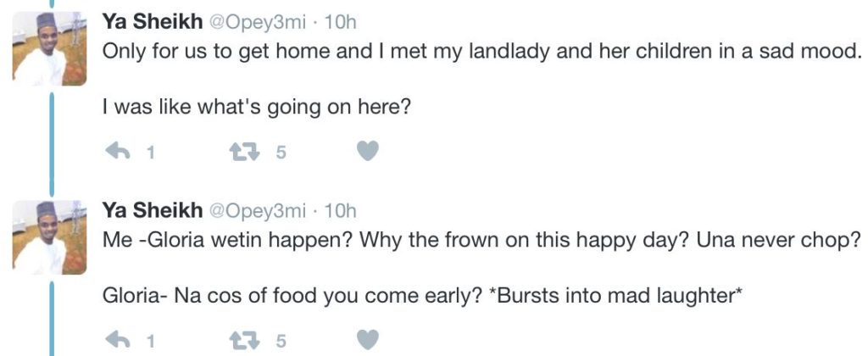The height and width of the screenshot is (356, 868).
Task: Click retweet count 5 under Gloria tweet
Action: pyautogui.click(x=282, y=341)
